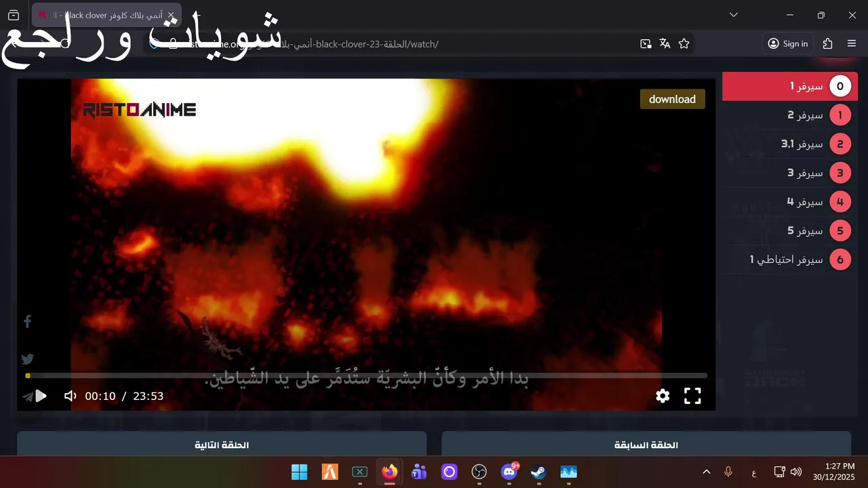Switch to Firefox in taskbar

pyautogui.click(x=389, y=472)
